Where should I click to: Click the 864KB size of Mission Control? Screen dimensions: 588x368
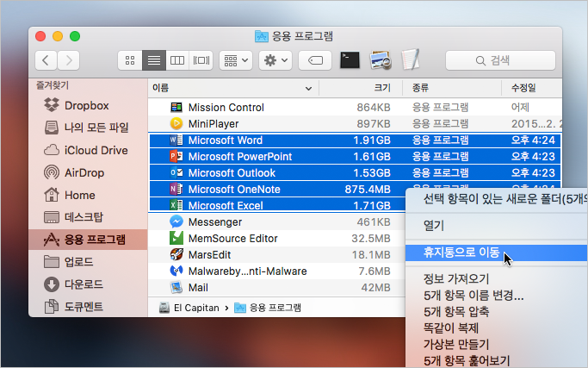point(374,108)
